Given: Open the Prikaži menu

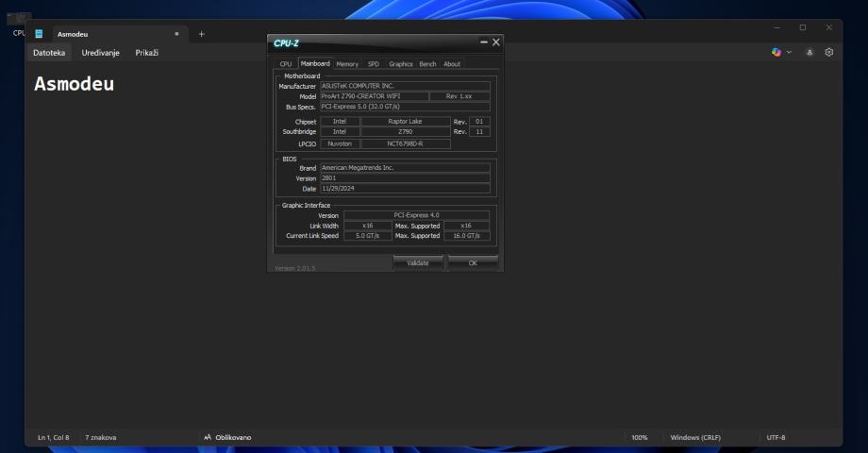Looking at the screenshot, I should [x=146, y=53].
